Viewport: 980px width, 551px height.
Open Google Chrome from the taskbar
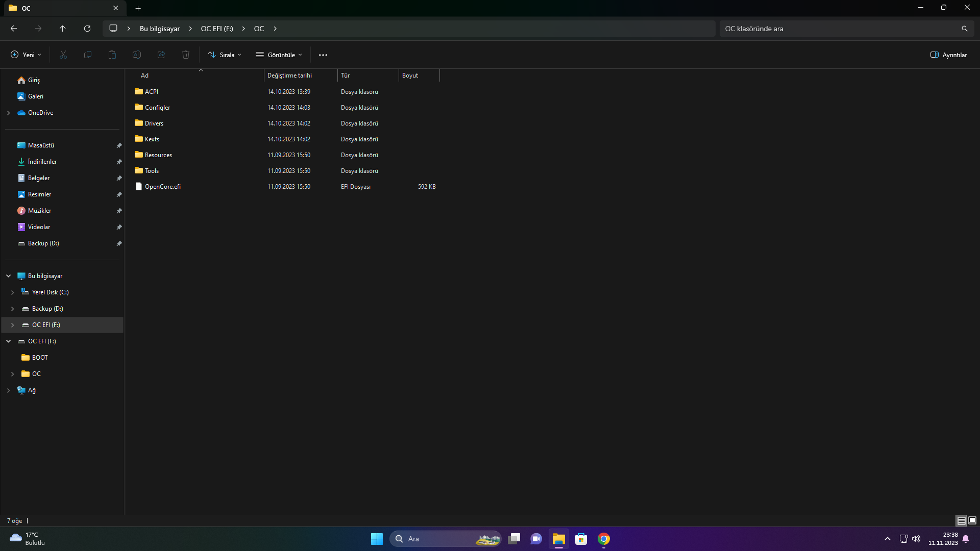pyautogui.click(x=604, y=539)
